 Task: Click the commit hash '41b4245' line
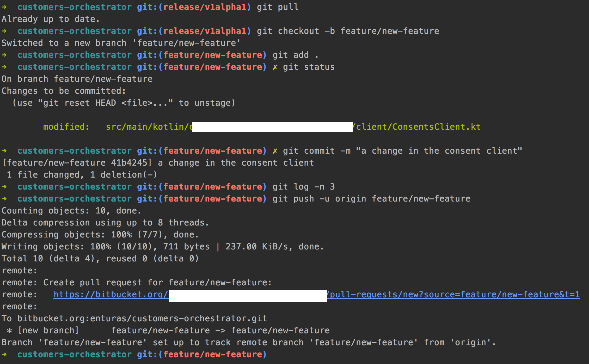tap(158, 163)
